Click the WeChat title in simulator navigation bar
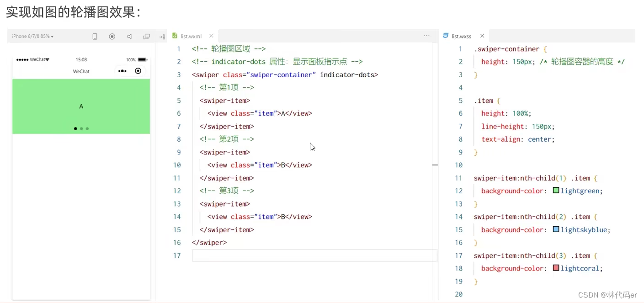Image resolution: width=644 pixels, height=303 pixels. (x=81, y=71)
